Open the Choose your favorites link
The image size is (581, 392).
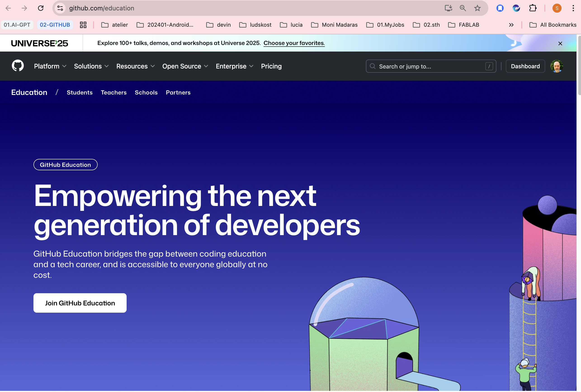pos(294,43)
